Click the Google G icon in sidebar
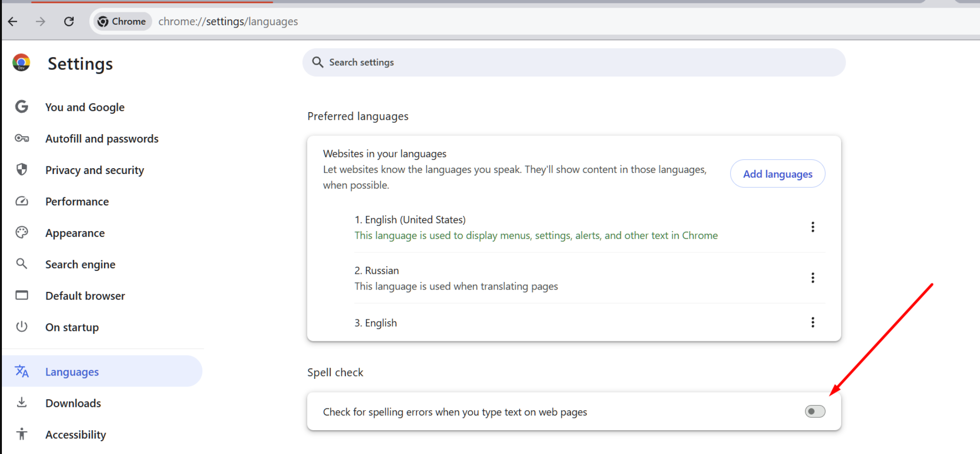 (21, 106)
